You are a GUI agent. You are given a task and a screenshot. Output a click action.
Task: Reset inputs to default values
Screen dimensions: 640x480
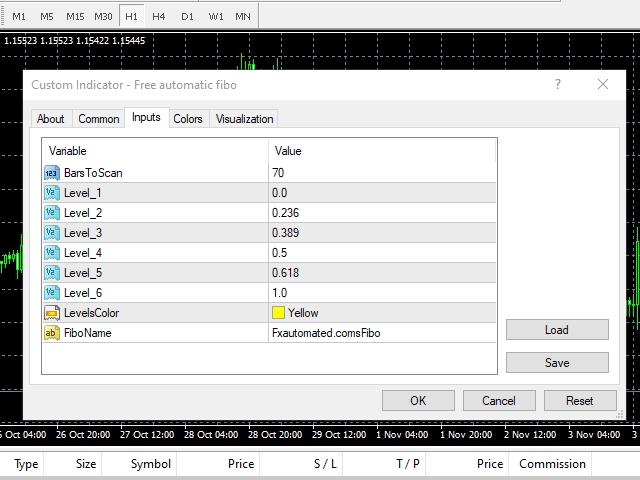point(580,401)
